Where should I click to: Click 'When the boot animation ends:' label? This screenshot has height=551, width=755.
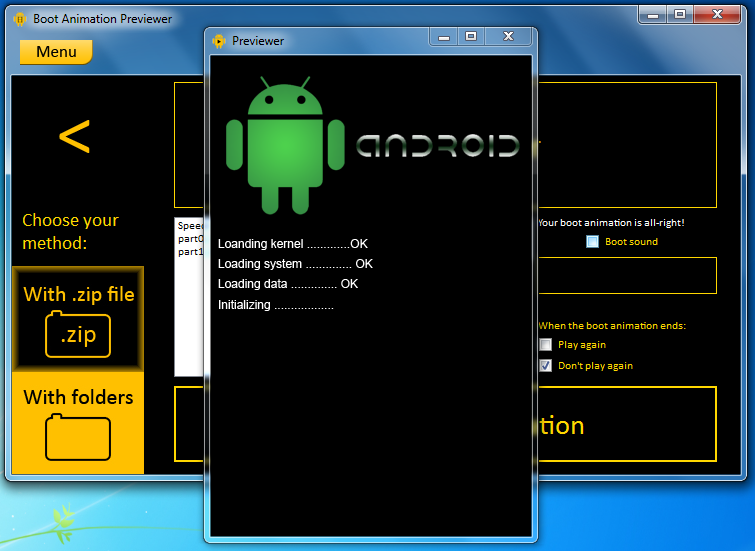click(612, 326)
